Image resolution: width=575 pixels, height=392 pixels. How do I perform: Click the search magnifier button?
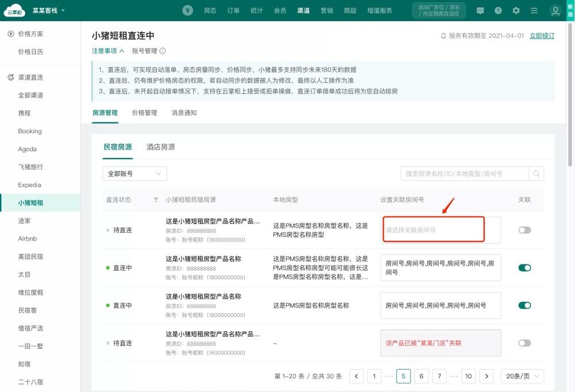[536, 174]
